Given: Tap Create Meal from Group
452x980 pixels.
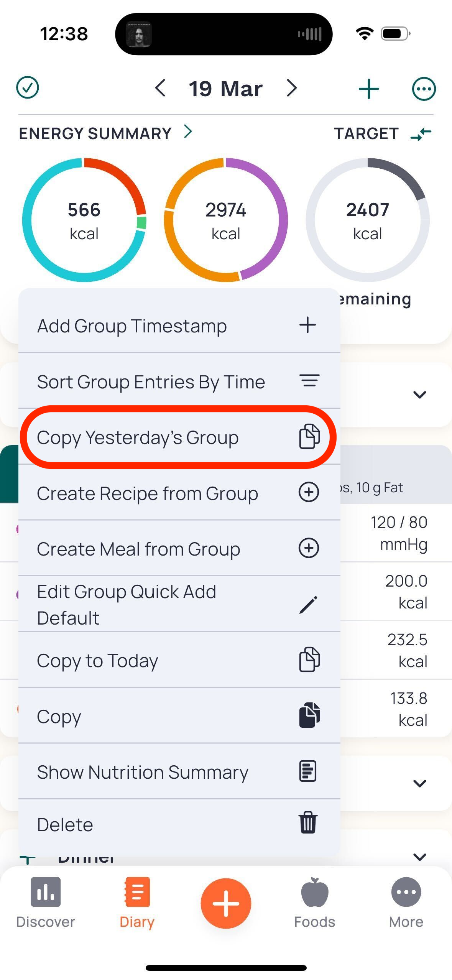Looking at the screenshot, I should click(x=179, y=549).
